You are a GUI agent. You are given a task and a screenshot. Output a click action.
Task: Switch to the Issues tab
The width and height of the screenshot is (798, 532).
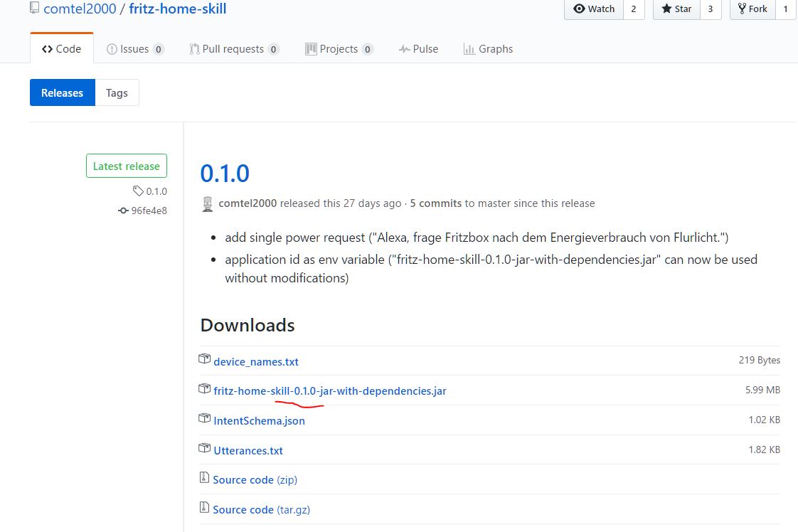pyautogui.click(x=134, y=49)
